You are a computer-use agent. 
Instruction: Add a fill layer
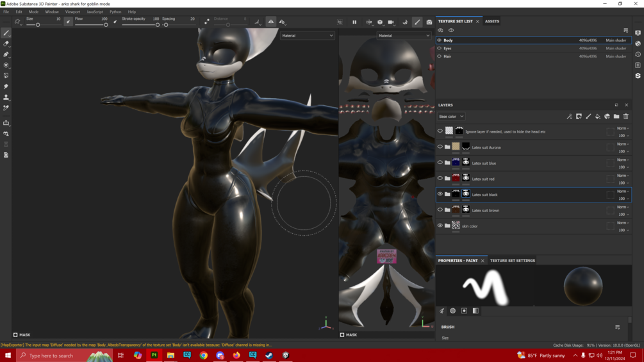[598, 117]
